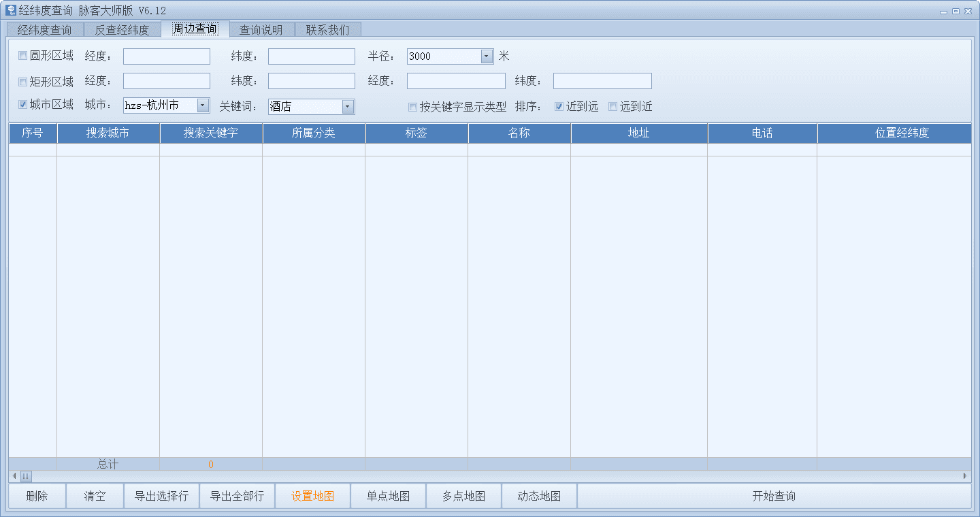
Task: Toggle the 城市区域 checkbox
Action: point(23,105)
